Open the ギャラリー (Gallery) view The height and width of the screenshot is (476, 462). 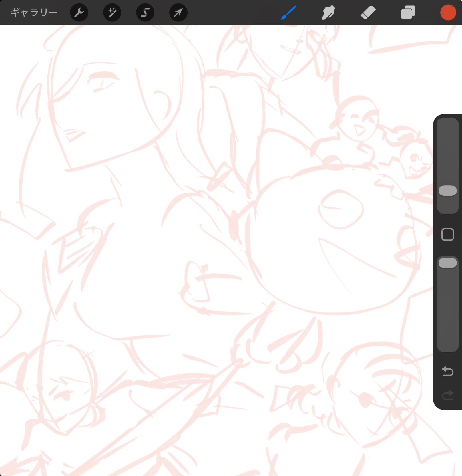(x=34, y=13)
